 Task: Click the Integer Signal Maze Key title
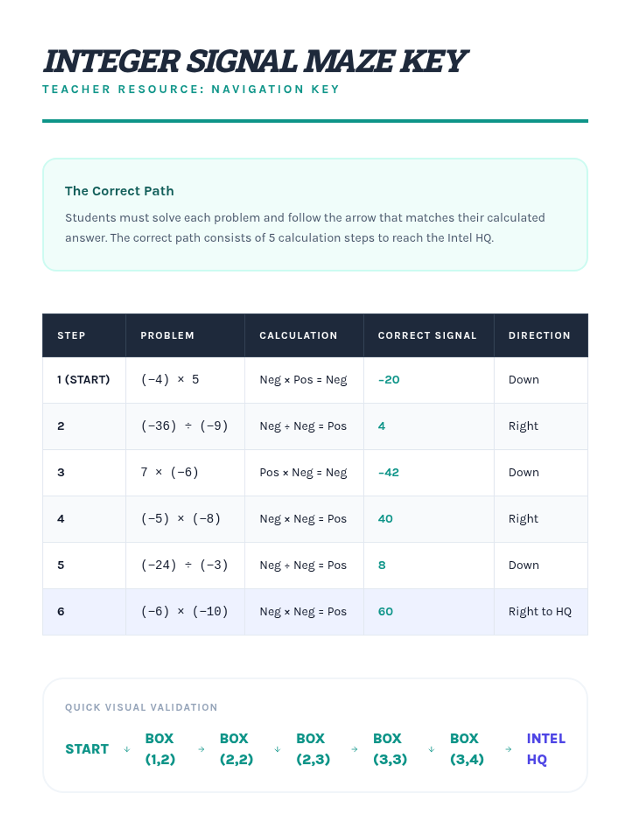point(255,61)
